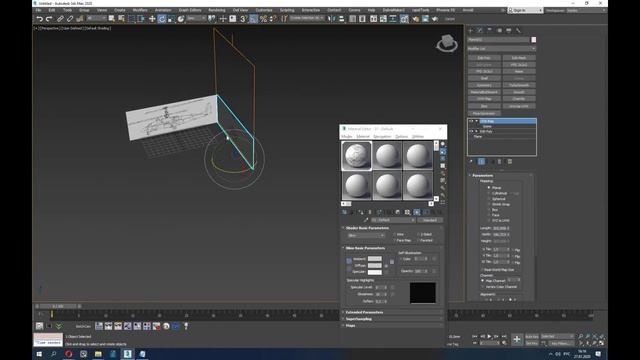
Task: Undo the last action in main toolbar
Action: 39,19
